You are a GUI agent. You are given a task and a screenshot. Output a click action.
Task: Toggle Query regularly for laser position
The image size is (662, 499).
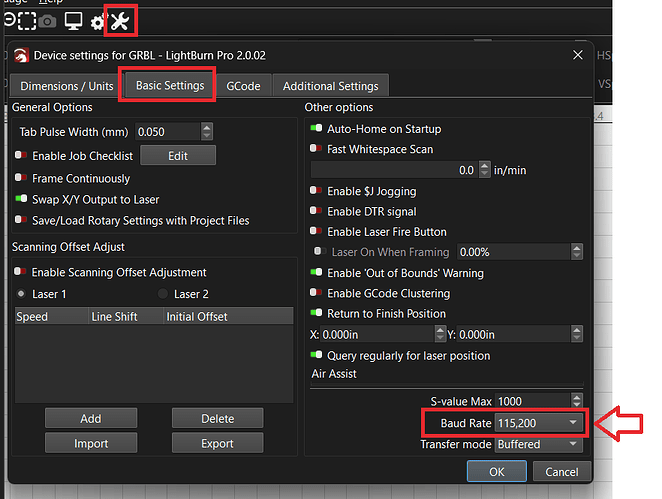(x=316, y=355)
